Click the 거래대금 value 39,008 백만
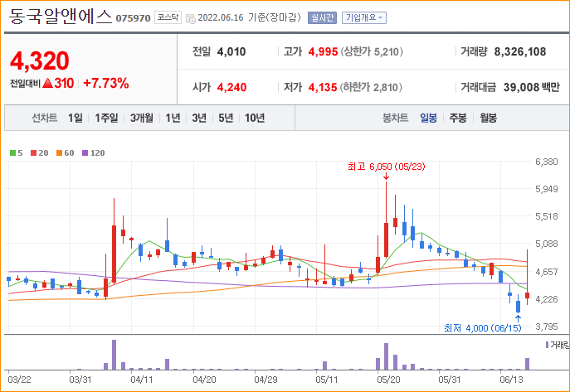570x392 pixels. (532, 88)
